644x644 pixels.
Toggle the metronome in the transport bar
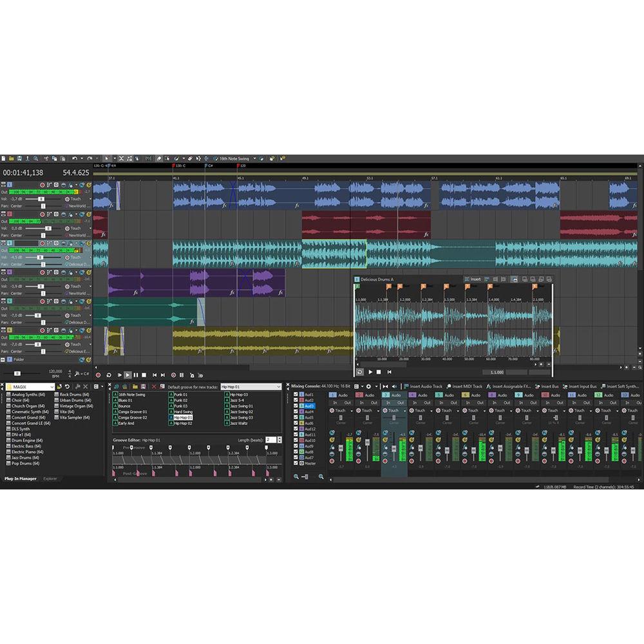191,375
